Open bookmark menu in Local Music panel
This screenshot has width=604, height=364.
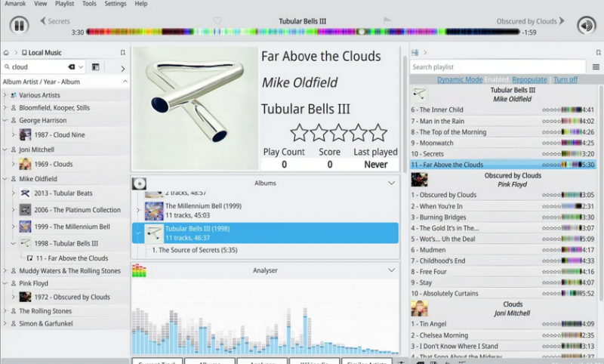(122, 52)
